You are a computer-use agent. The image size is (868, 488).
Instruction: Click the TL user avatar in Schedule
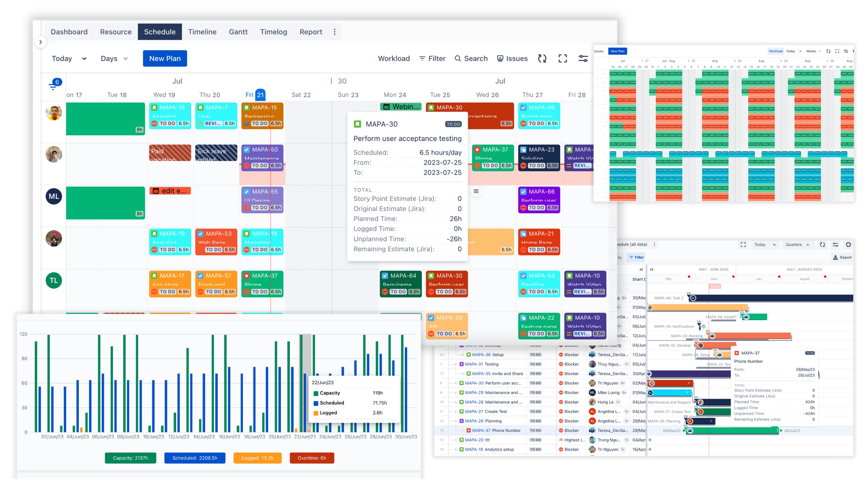tap(54, 280)
